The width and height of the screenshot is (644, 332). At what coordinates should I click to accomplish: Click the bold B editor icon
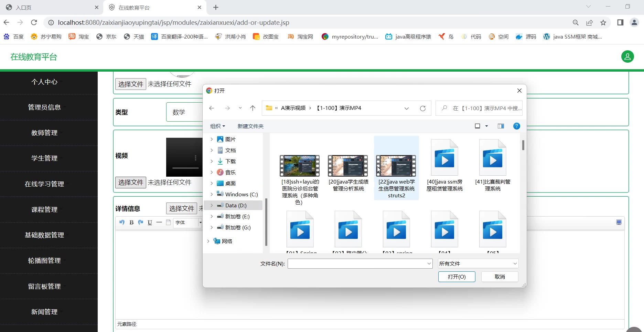pyautogui.click(x=131, y=222)
